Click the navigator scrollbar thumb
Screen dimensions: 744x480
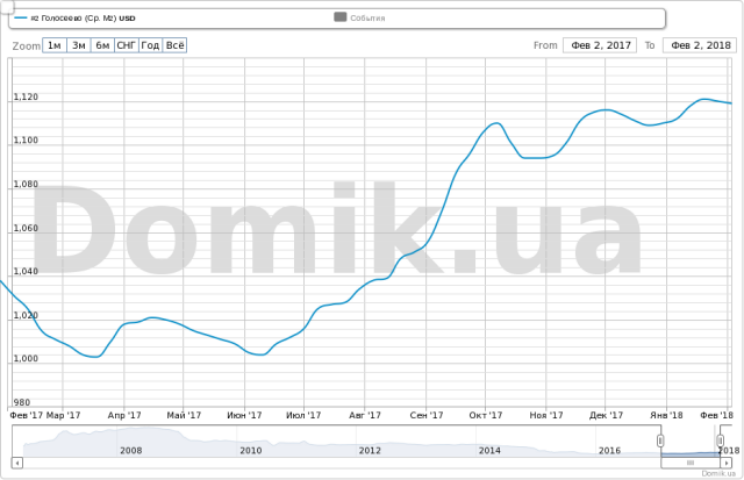pos(690,462)
